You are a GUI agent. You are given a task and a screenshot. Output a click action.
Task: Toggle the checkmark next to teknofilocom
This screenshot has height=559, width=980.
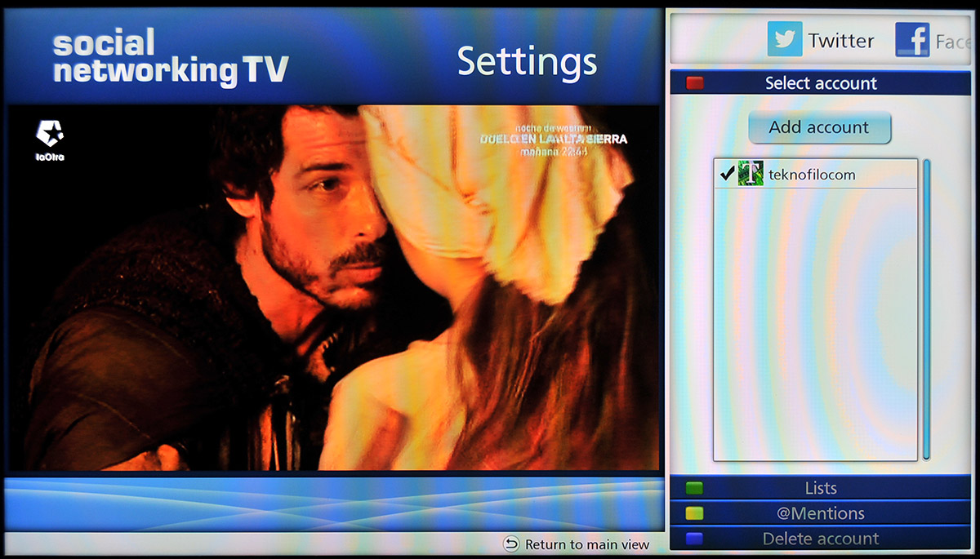point(727,174)
